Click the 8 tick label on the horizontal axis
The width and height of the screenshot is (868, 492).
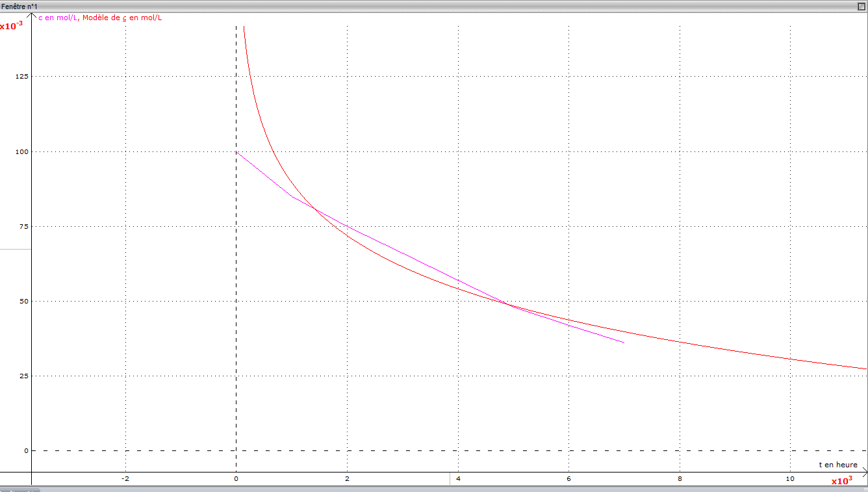(x=680, y=479)
